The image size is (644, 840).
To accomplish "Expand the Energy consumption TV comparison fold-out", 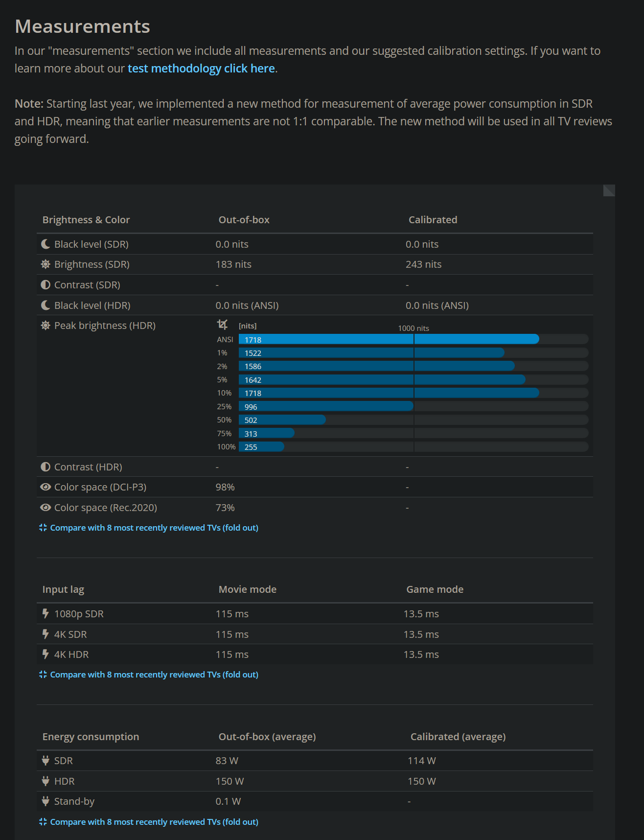I will 154,822.
